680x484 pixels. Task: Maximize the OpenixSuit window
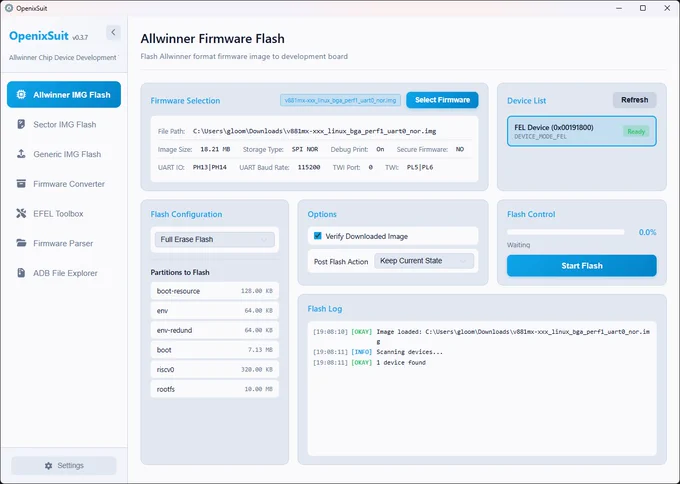click(643, 8)
